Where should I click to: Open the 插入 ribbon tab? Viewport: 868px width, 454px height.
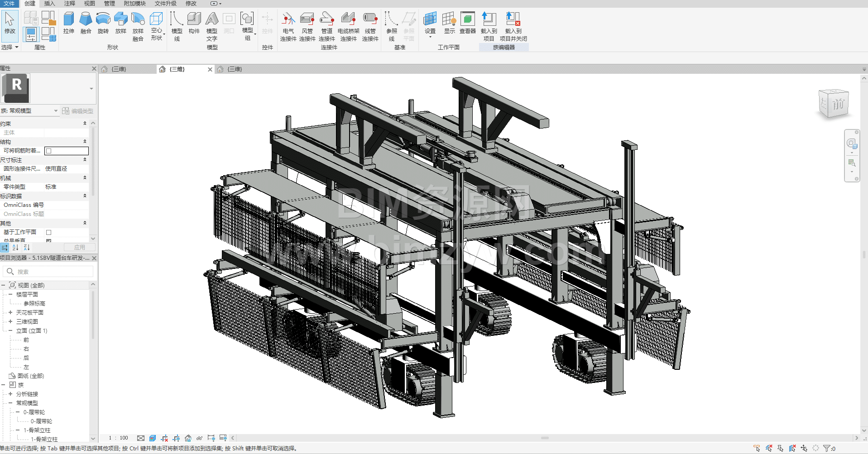(x=49, y=4)
